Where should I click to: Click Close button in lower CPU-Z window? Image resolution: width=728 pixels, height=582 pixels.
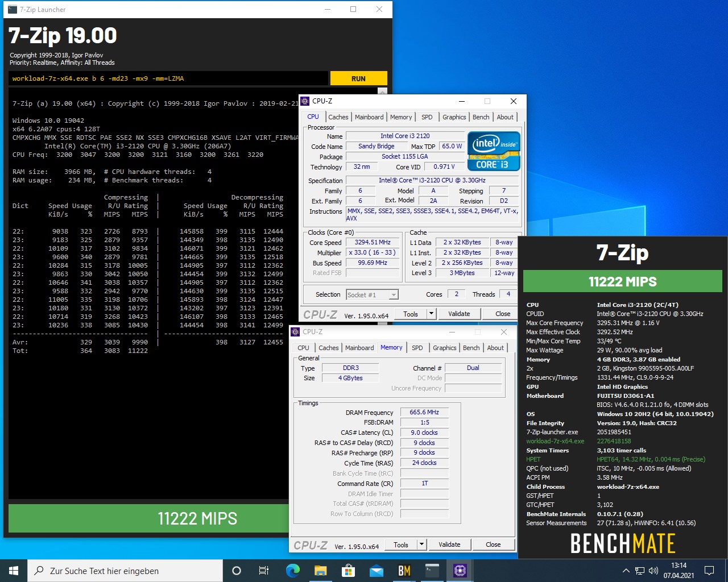pos(493,544)
